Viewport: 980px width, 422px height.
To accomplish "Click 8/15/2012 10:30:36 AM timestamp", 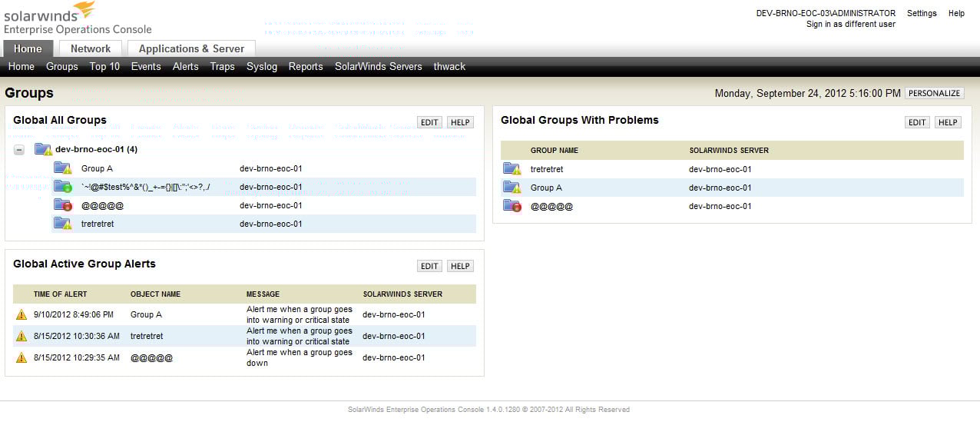I will coord(77,336).
